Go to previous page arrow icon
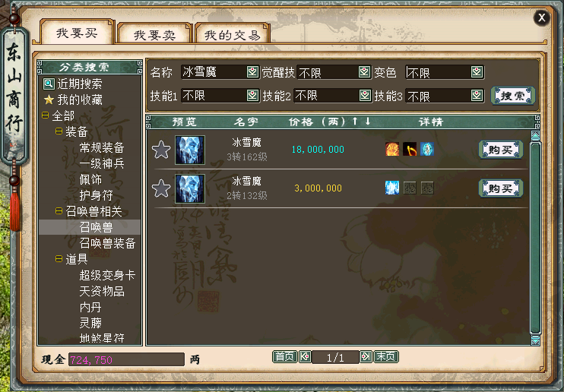The image size is (564, 392). [305, 357]
